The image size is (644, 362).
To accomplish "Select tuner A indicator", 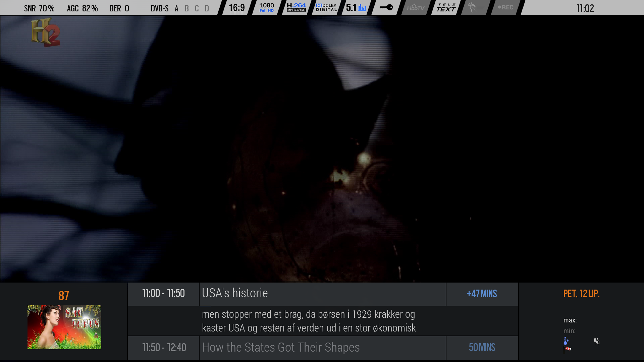I will tap(176, 8).
